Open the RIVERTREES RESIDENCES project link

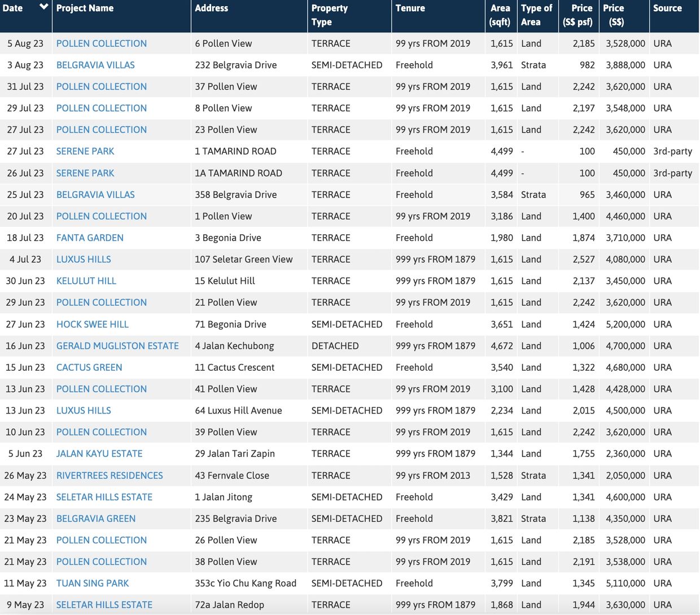click(x=110, y=476)
